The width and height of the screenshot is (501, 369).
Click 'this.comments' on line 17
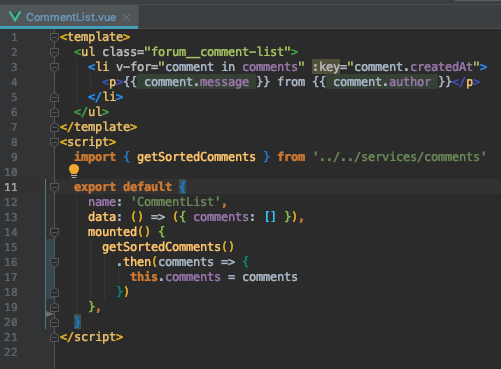click(x=175, y=277)
